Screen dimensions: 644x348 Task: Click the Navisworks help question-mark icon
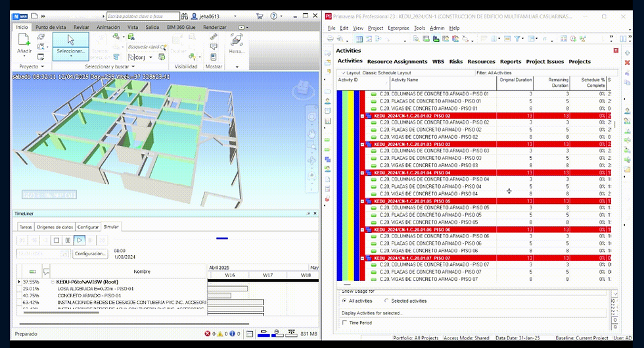pyautogui.click(x=274, y=16)
